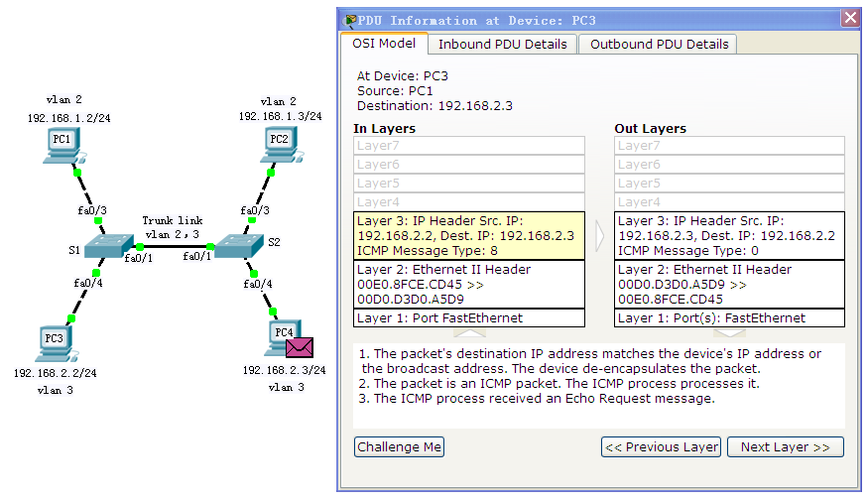This screenshot has width=868, height=499.
Task: Click the Trunk link label text
Action: pyautogui.click(x=173, y=220)
